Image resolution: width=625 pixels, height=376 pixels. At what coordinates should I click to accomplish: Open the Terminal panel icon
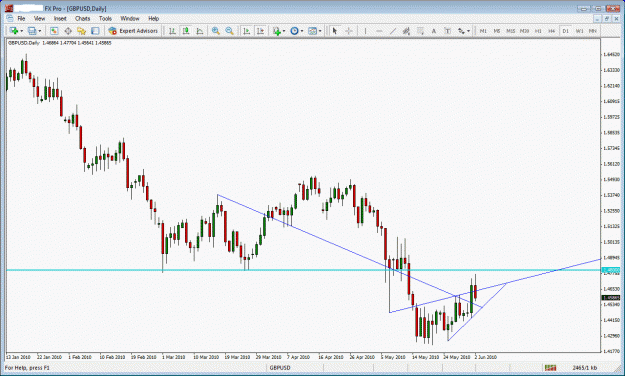click(x=95, y=31)
